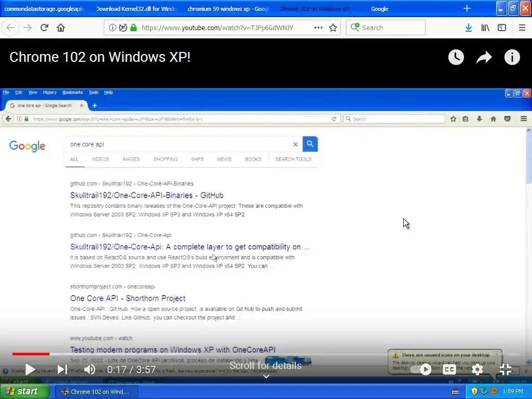
Task: Click Skulltrail192/One-Core-API-Binaries result in video
Action: coord(147,195)
